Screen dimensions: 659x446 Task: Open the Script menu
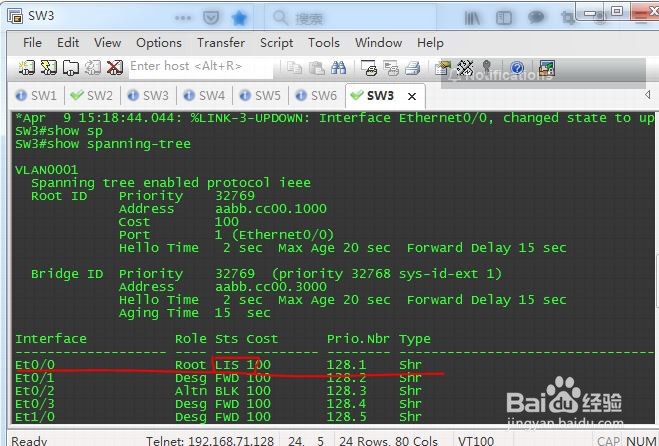tap(277, 42)
